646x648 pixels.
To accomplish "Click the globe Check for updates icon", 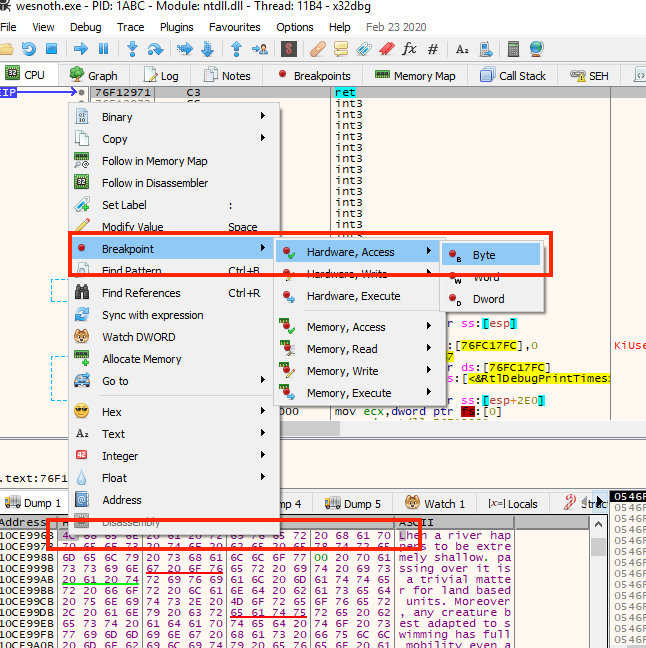I will click(536, 49).
